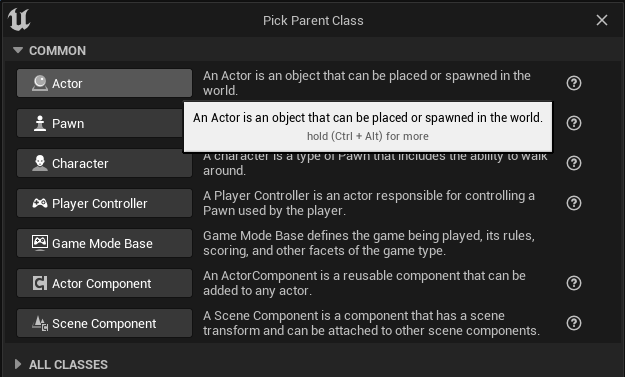Open the question mark help for Character
625x377 pixels.
(x=574, y=163)
